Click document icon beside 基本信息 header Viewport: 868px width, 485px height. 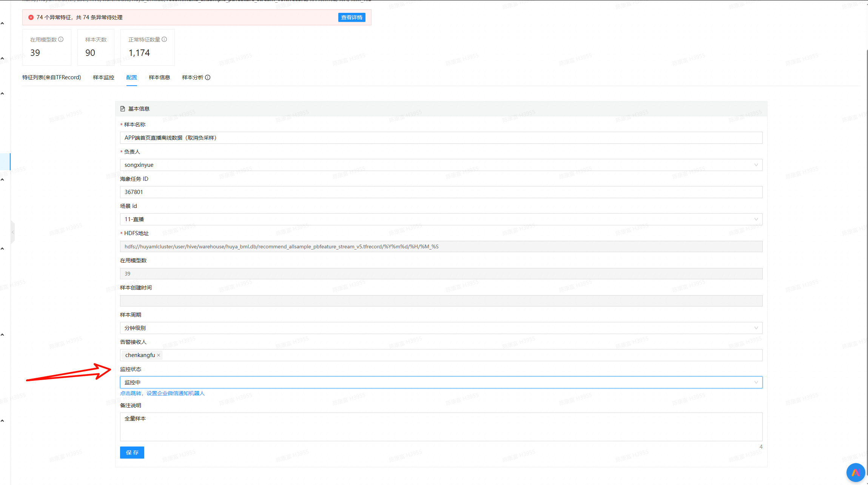[123, 109]
